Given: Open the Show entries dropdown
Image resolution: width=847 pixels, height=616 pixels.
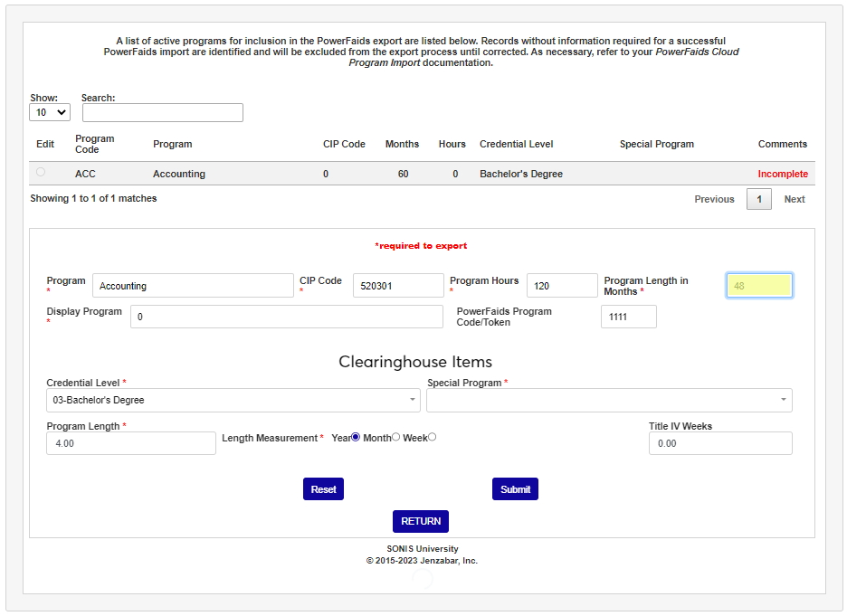Looking at the screenshot, I should 50,112.
